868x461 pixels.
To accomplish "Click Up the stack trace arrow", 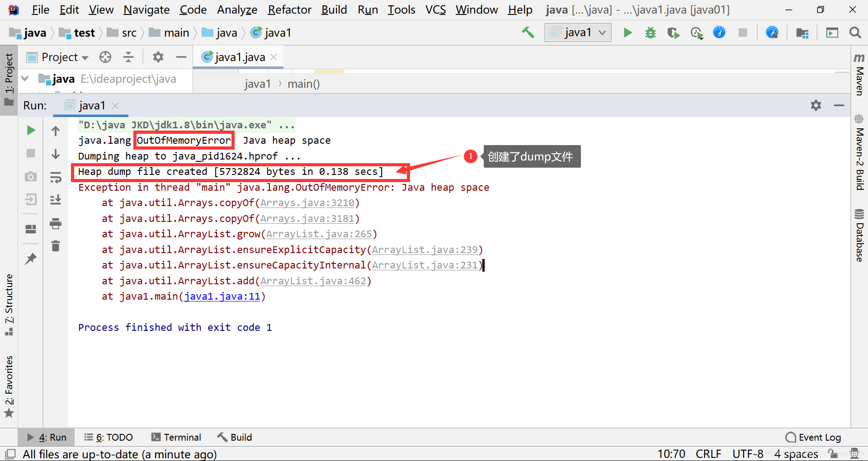I will tap(56, 131).
